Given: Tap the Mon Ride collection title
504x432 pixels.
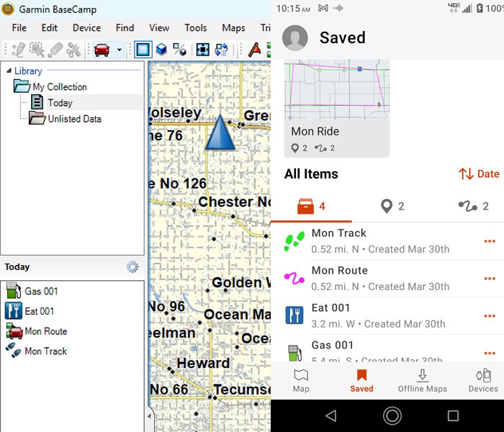Looking at the screenshot, I should click(315, 131).
